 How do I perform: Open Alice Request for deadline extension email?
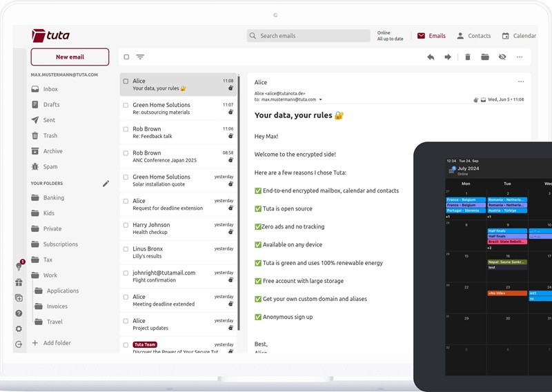click(178, 204)
